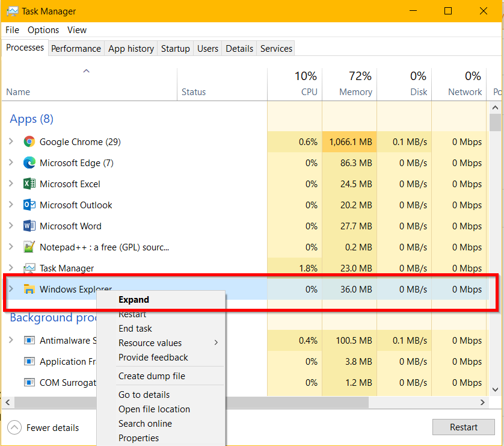Open the Resource values submenu
The image size is (504, 446).
[x=170, y=343]
